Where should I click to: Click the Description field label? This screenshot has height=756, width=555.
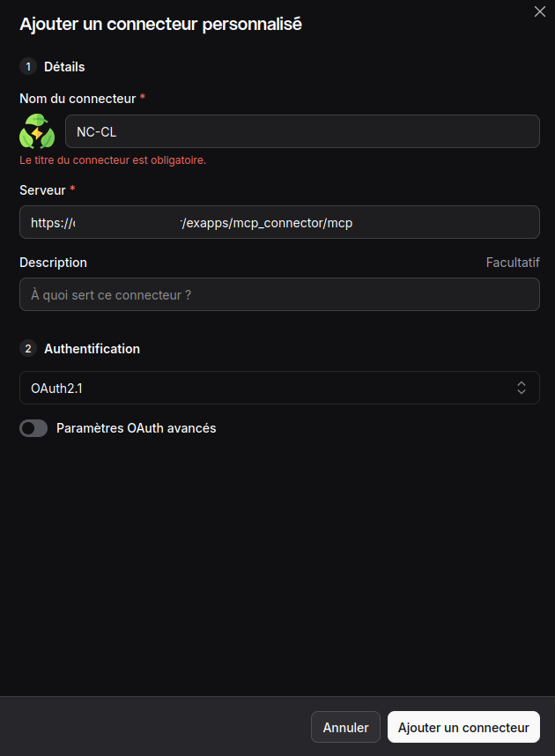[x=53, y=263]
